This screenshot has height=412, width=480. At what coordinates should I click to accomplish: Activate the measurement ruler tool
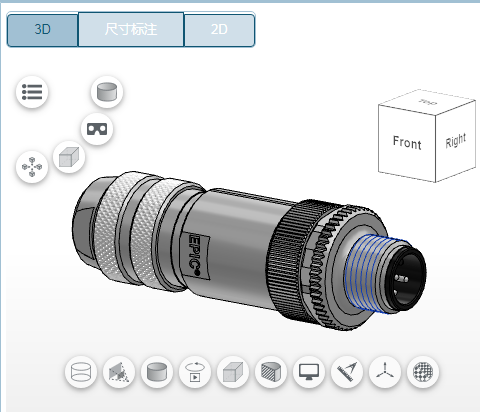coord(347,372)
